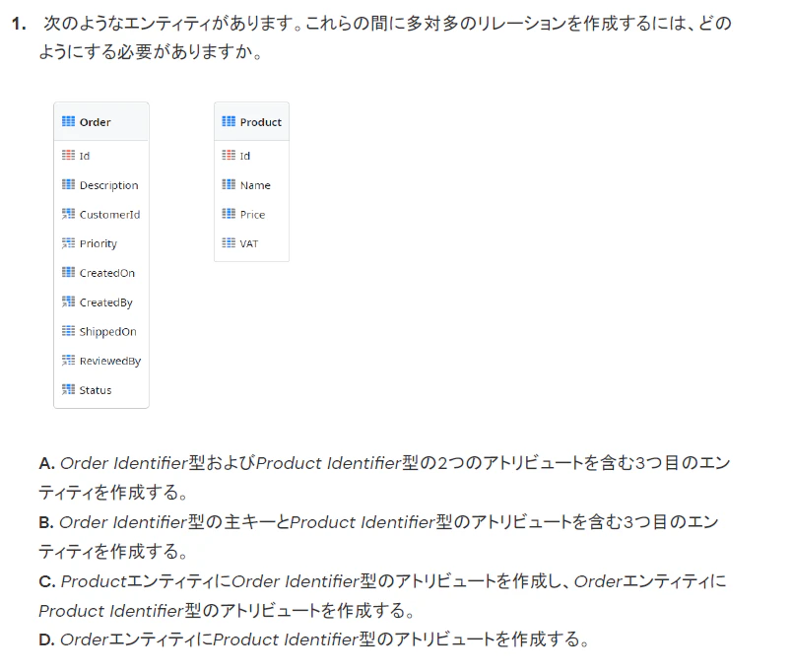Choose answer option D

[x=314, y=639]
